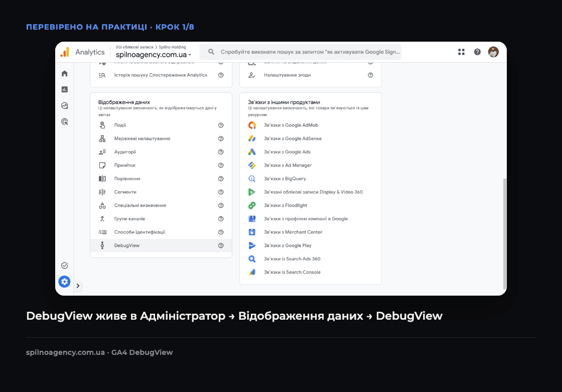The height and width of the screenshot is (392, 562).
Task: Click help icon next to Події
Action: 221,125
